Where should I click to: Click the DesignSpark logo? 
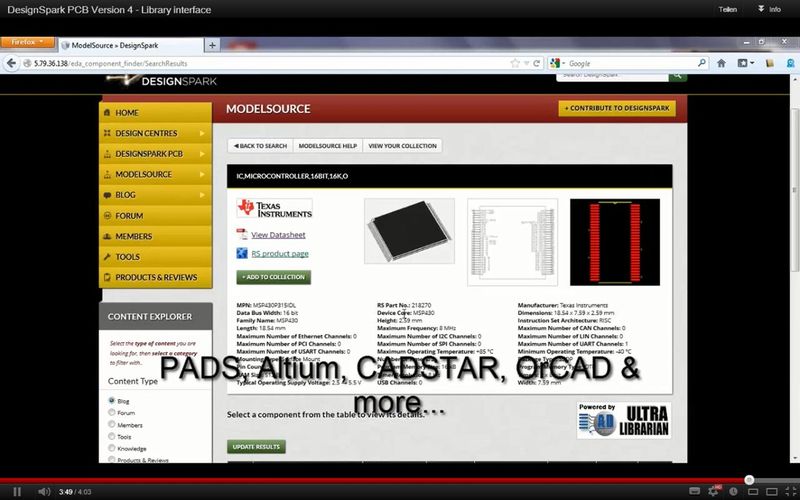(x=162, y=80)
